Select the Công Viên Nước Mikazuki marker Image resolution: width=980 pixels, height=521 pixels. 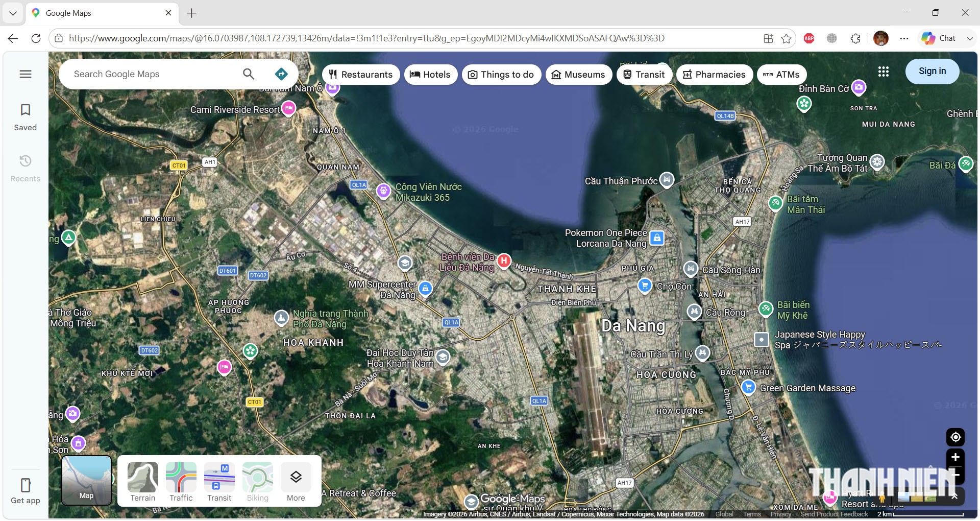tap(383, 191)
